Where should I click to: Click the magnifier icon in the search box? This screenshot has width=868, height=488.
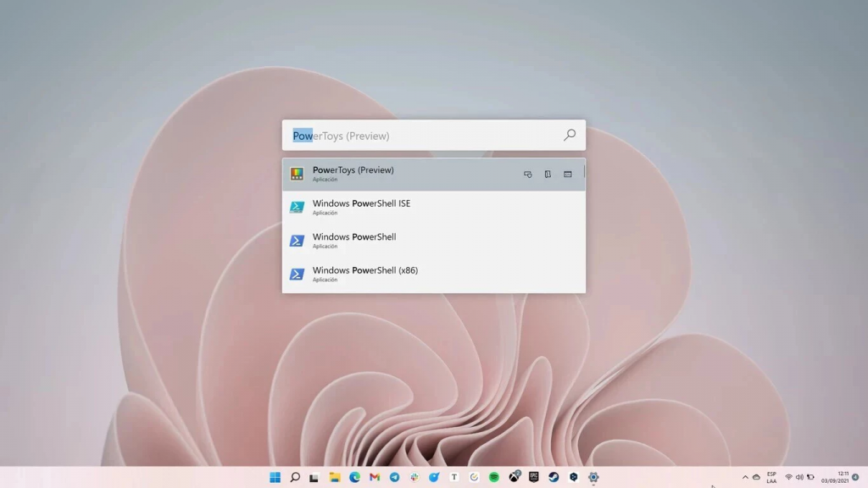click(570, 135)
